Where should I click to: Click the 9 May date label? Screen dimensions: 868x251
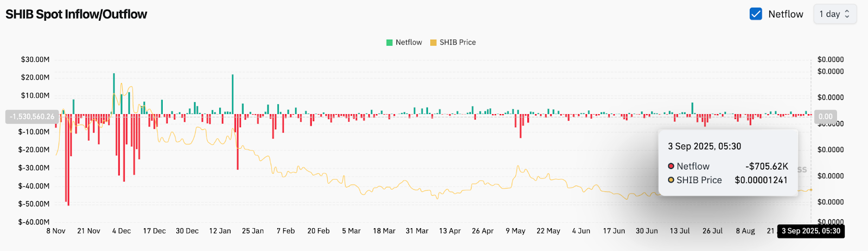coord(515,231)
